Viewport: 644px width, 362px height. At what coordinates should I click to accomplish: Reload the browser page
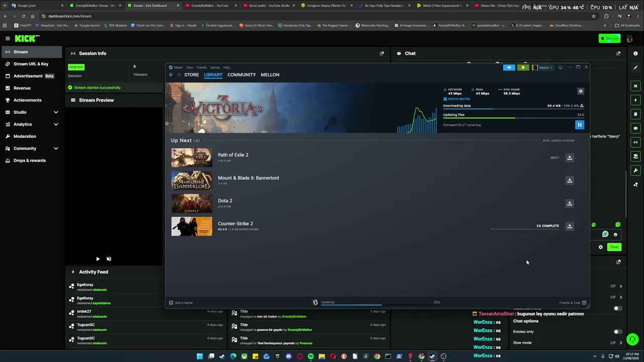[x=23, y=16]
